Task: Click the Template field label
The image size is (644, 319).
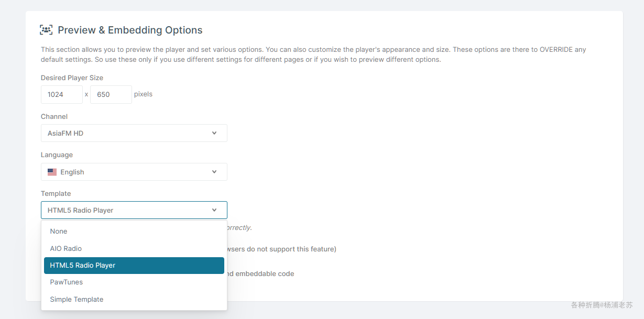Action: point(56,193)
